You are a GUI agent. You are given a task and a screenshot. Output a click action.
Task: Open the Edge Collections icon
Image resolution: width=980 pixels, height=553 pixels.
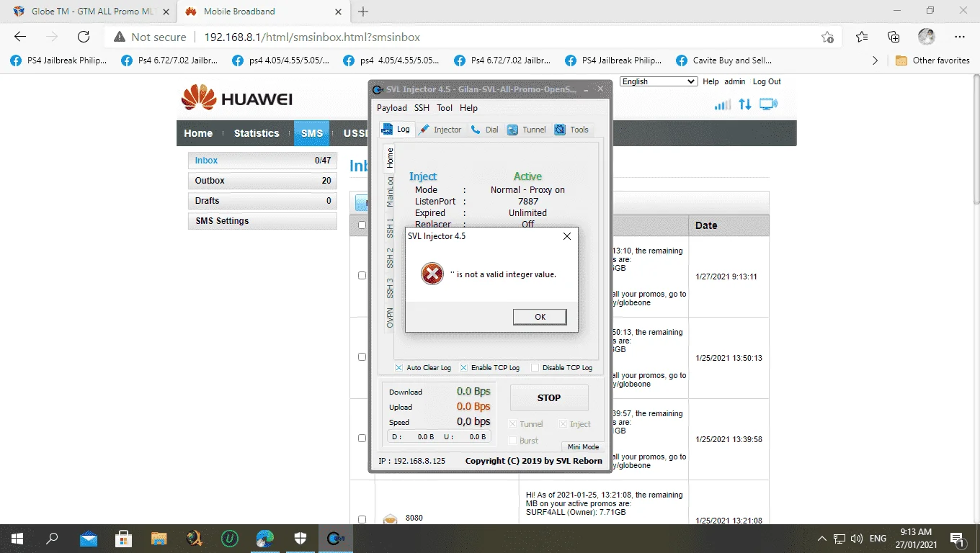pyautogui.click(x=894, y=37)
